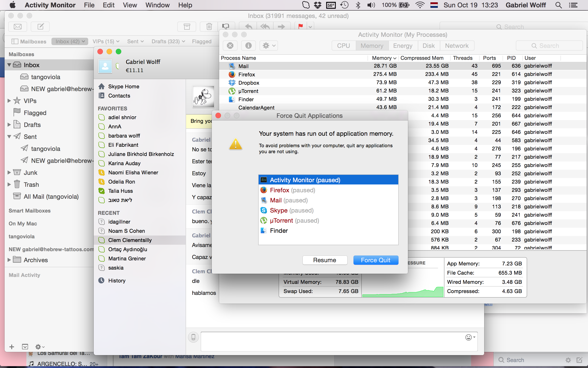
Task: Click the Get Mail envelope icon in Mail toolbar
Action: click(x=17, y=26)
